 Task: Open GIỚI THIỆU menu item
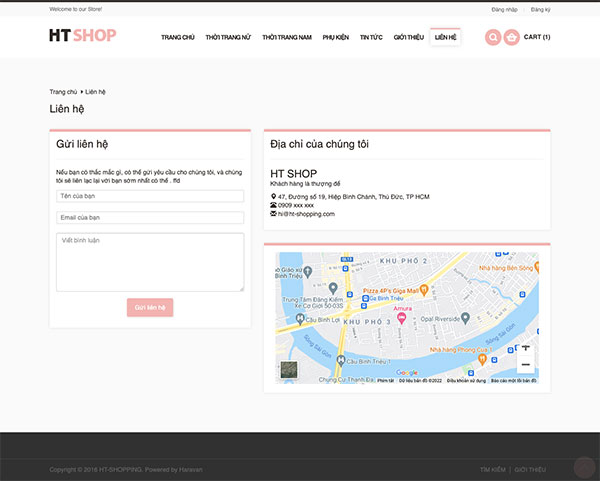pyautogui.click(x=409, y=38)
